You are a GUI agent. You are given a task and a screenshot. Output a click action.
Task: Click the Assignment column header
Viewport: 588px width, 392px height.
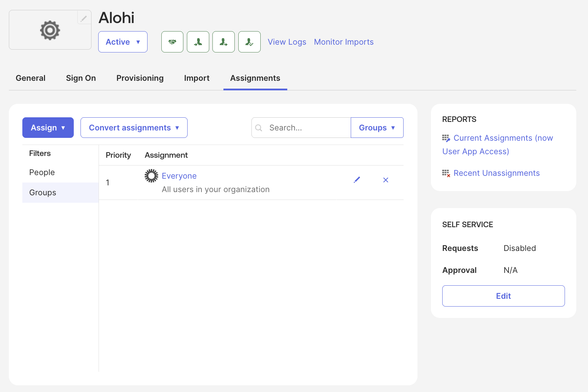[x=166, y=155]
